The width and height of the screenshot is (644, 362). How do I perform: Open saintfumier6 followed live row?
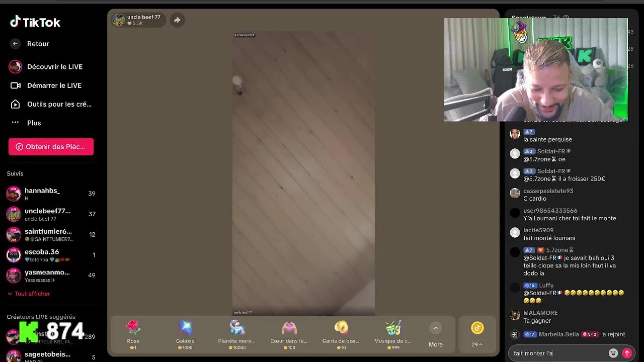coord(50,235)
